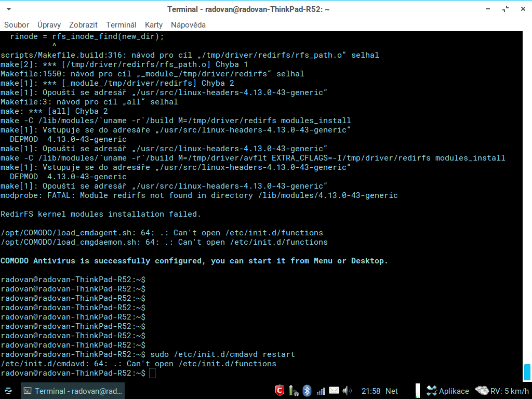Open the Karty menu
Screen dimensions: 532x399
(154, 25)
